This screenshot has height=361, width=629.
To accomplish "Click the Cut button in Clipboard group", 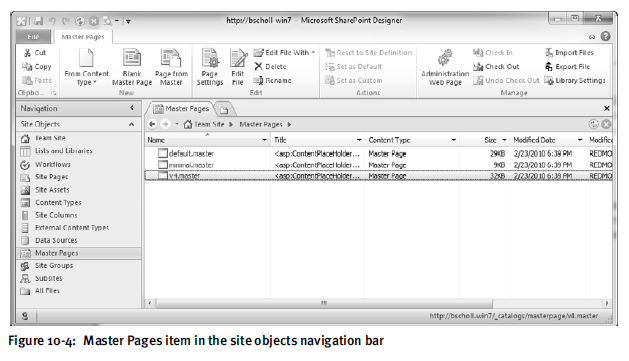I will 35,53.
